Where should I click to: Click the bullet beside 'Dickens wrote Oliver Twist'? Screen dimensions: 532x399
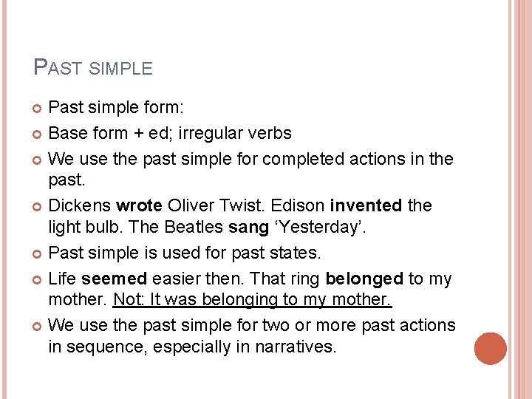[37, 206]
